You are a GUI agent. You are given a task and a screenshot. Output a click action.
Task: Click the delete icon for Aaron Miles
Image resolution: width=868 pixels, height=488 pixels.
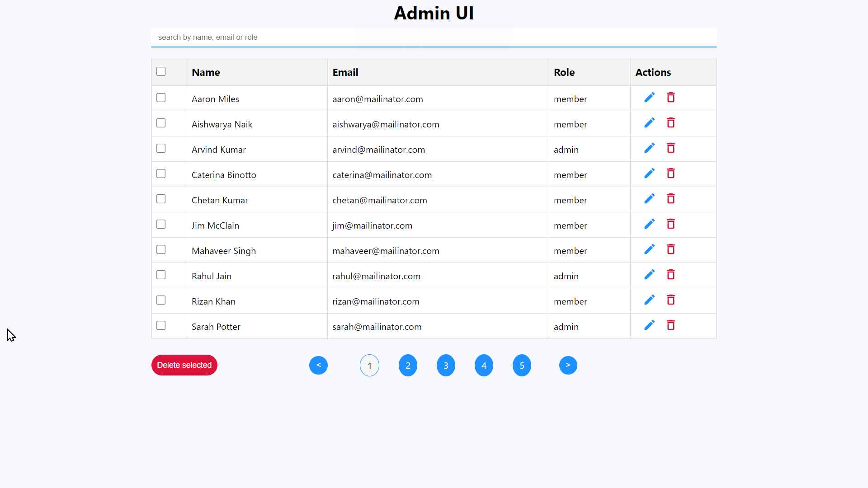(x=671, y=97)
